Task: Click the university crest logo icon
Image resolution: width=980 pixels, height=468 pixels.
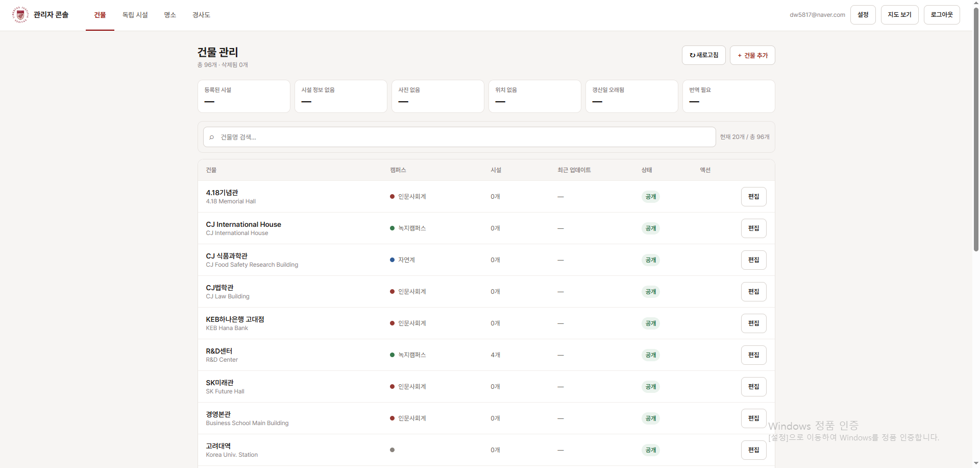Action: tap(20, 15)
